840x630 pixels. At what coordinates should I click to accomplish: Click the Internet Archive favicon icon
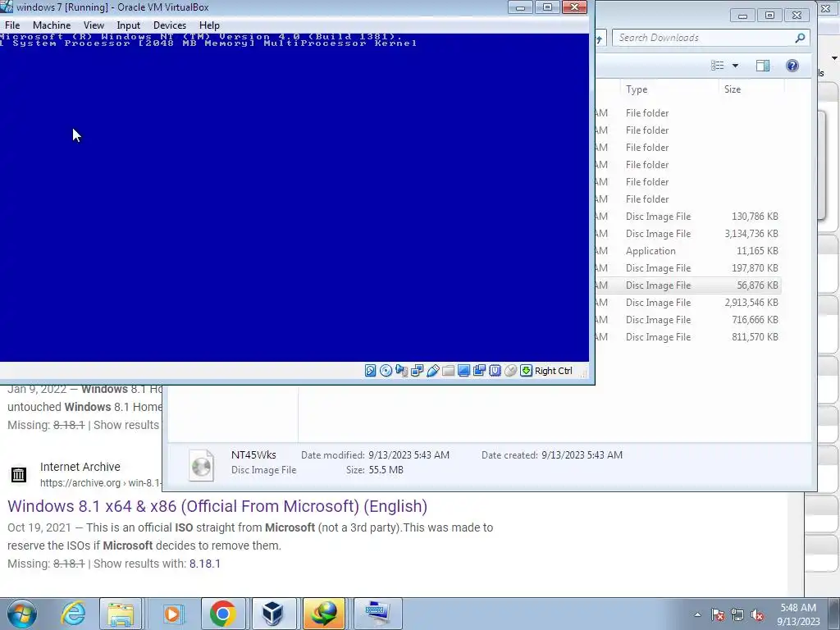pos(19,474)
